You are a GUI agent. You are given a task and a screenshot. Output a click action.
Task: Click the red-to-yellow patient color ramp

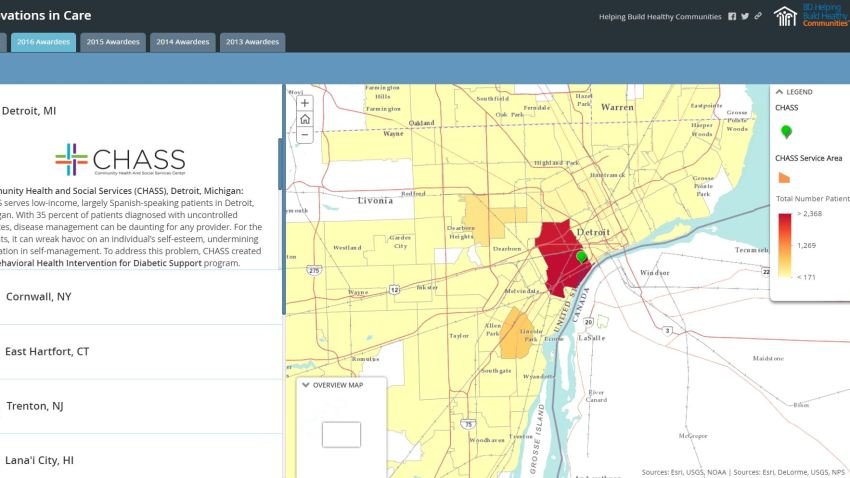tap(785, 244)
